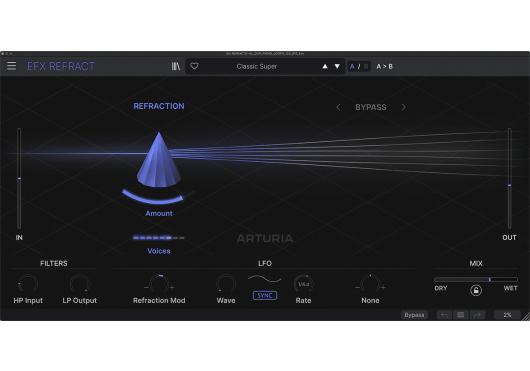Open the BYPASS effect mode selector
530x371 pixels.
pos(371,107)
